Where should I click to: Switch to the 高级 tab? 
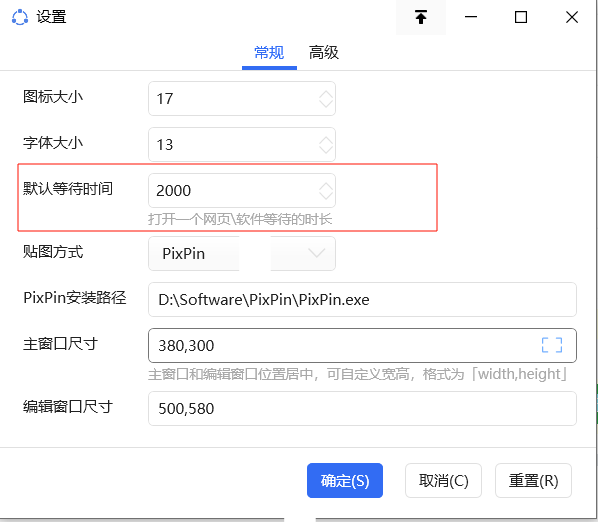[324, 53]
